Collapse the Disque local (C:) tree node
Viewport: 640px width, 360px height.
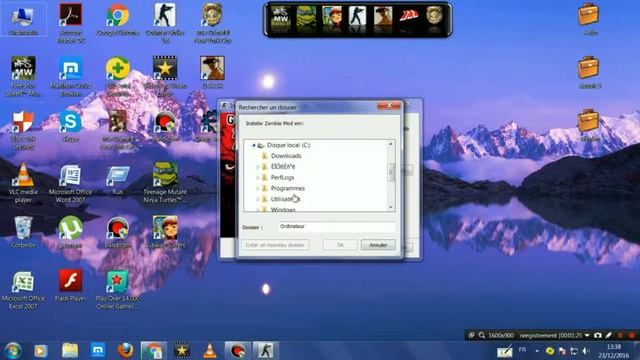[x=253, y=145]
